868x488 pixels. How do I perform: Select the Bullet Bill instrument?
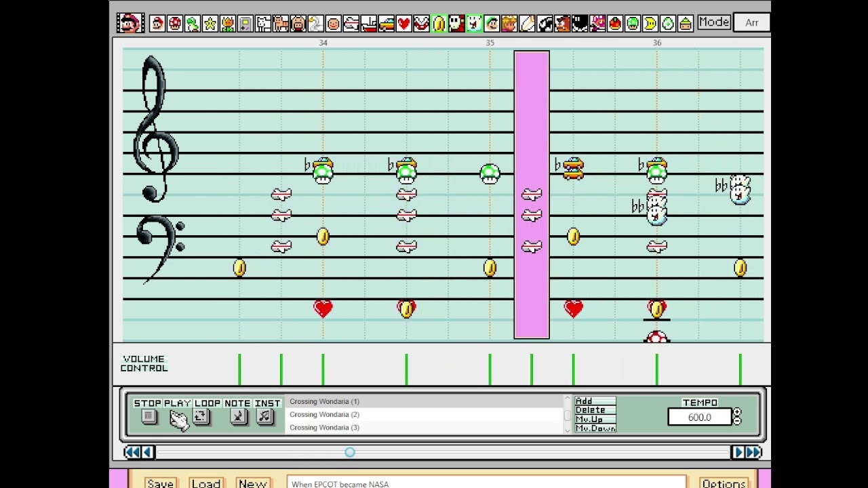coord(545,24)
